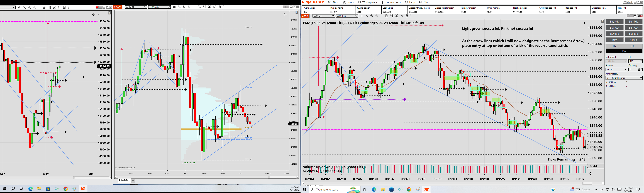Image resolution: width=644 pixels, height=193 pixels.
Task: Open strategies in the 15 Minute chart toolbar
Action: point(214,7)
